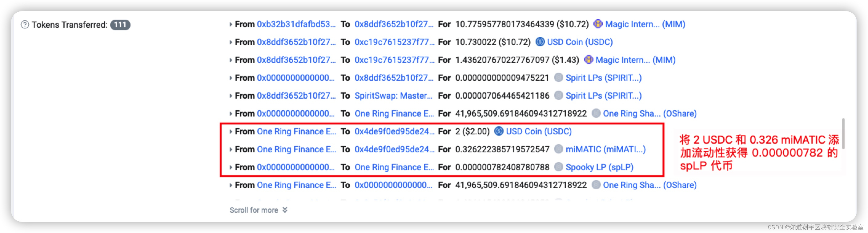The height and width of the screenshot is (233, 868).
Task: Open sender address 0xb32b31dfafbd53...
Action: pyautogui.click(x=296, y=24)
